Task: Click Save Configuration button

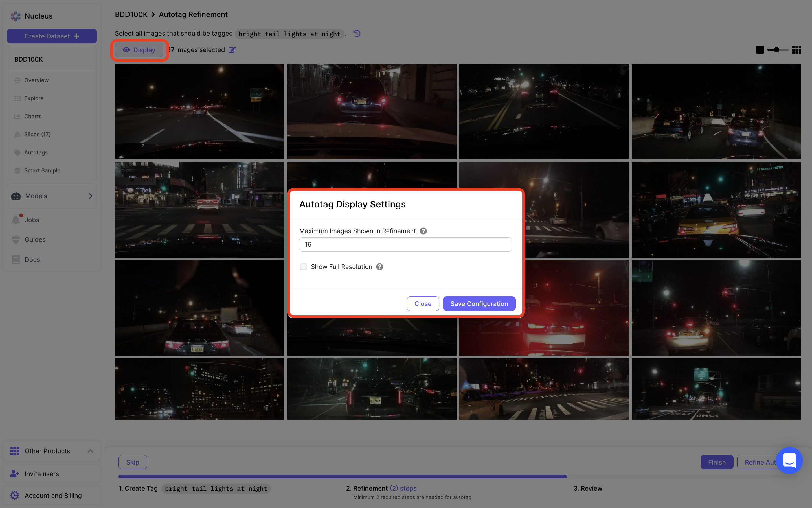Action: (x=479, y=304)
